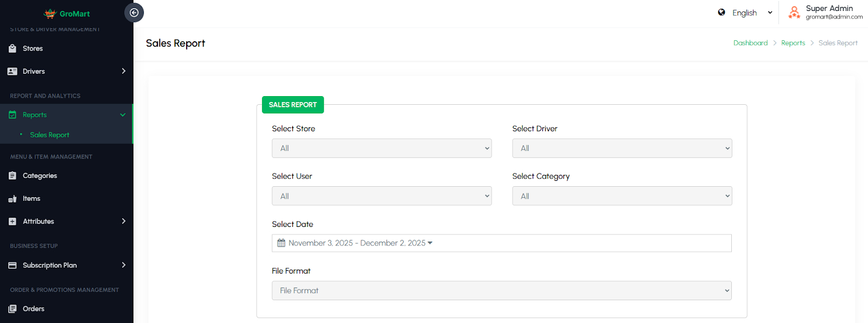The height and width of the screenshot is (323, 868).
Task: Click the Stores bag icon in the sidebar
Action: 12,48
